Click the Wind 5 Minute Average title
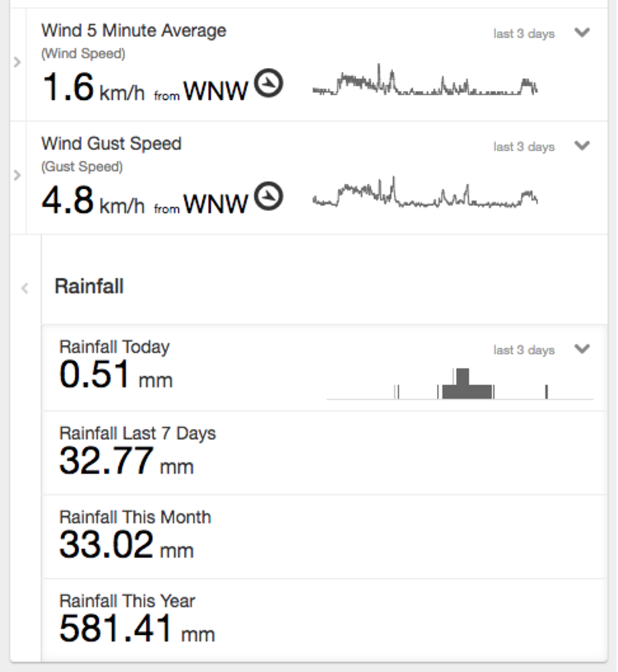Viewport: 618px width, 672px height. pyautogui.click(x=133, y=31)
